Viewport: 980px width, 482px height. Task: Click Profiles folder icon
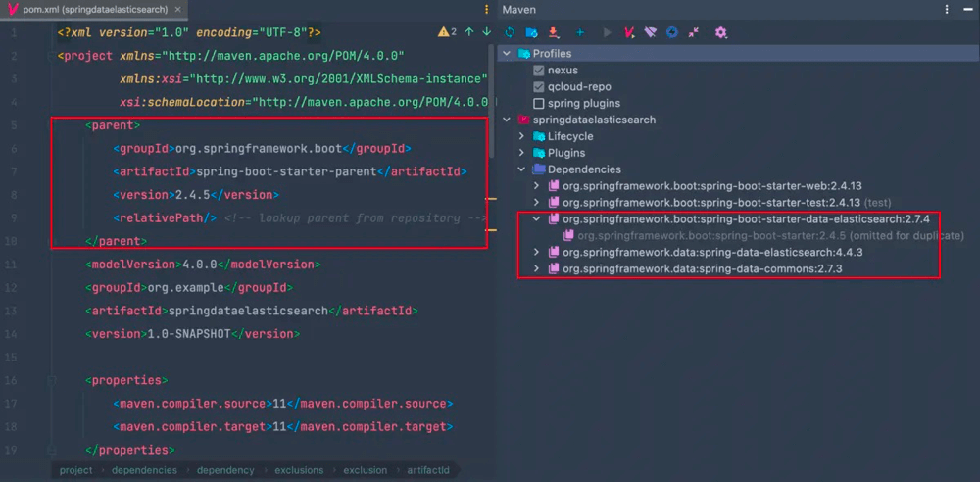523,54
